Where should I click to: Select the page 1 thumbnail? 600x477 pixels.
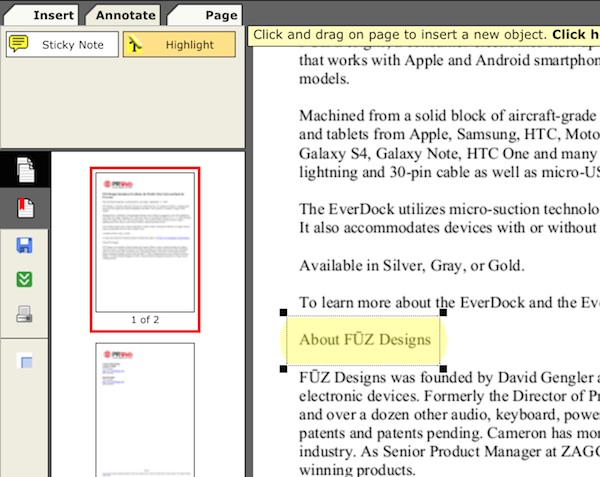[145, 242]
